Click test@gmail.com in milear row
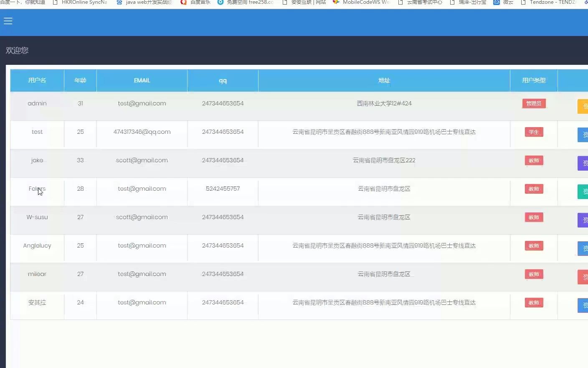 pos(142,274)
